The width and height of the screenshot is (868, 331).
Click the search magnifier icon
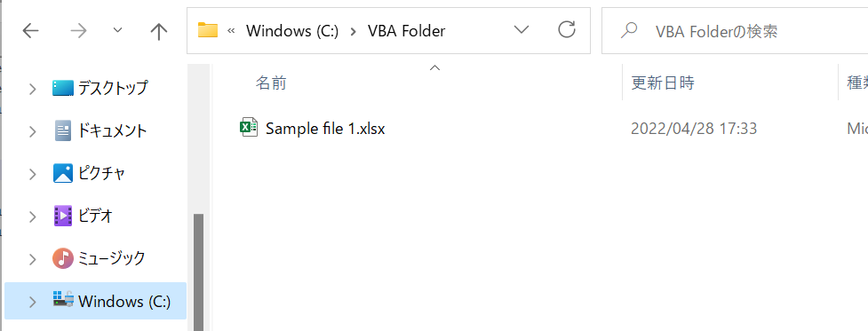click(628, 30)
